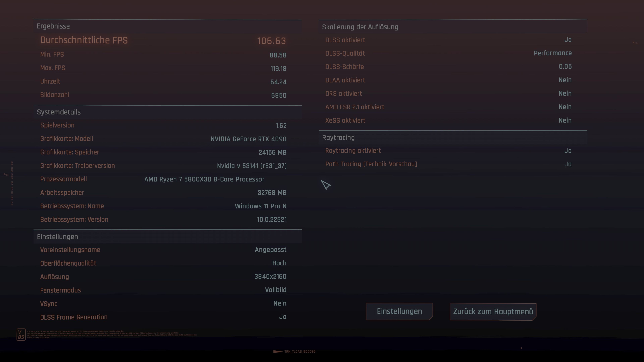Click the DLSS-Schärfe 0.05 value
This screenshot has height=362, width=644.
coord(565,67)
